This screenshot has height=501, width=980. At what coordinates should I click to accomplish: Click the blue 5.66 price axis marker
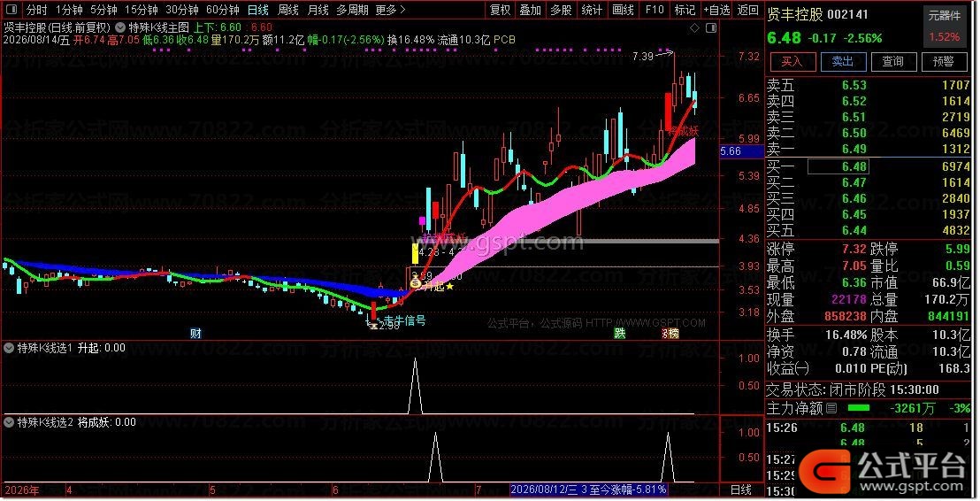[741, 150]
